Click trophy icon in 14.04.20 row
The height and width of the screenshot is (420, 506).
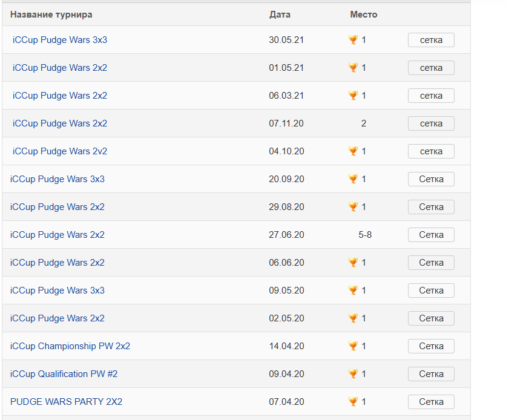tap(353, 346)
